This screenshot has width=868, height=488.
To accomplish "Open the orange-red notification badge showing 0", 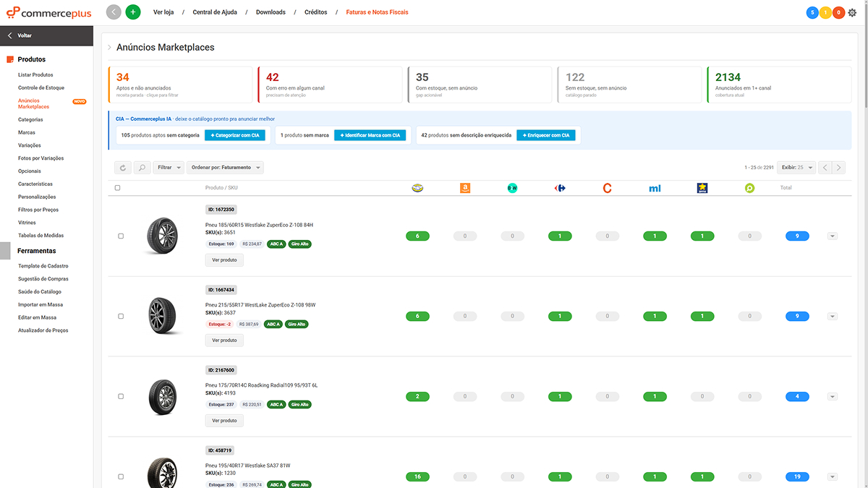I will click(x=838, y=12).
